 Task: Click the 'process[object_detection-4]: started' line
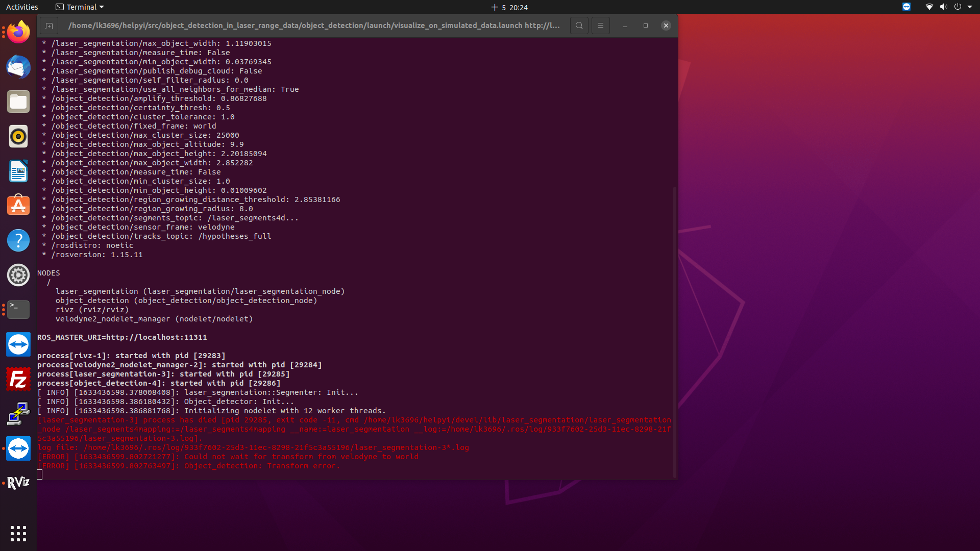[159, 383]
